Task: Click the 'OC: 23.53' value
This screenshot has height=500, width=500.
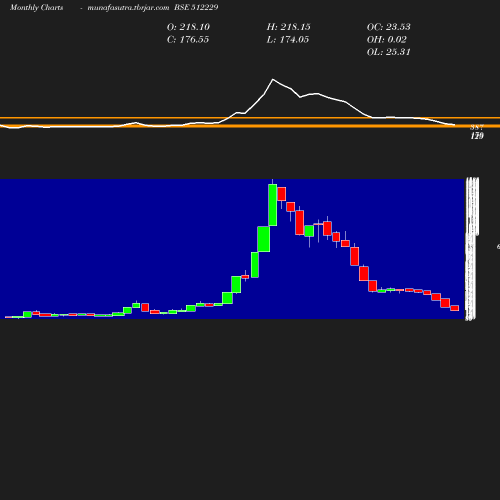Action: (388, 27)
